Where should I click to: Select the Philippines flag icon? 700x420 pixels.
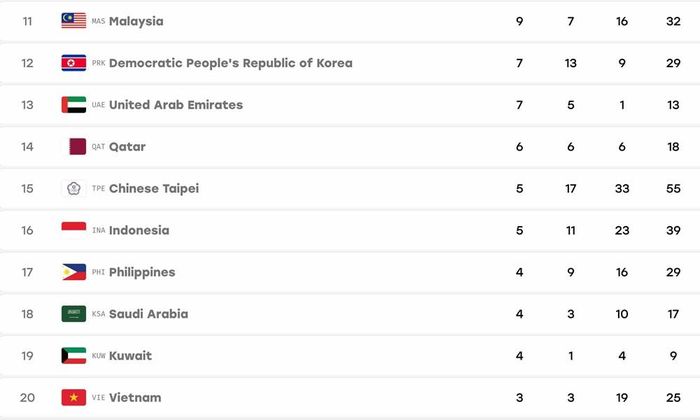[x=74, y=272]
